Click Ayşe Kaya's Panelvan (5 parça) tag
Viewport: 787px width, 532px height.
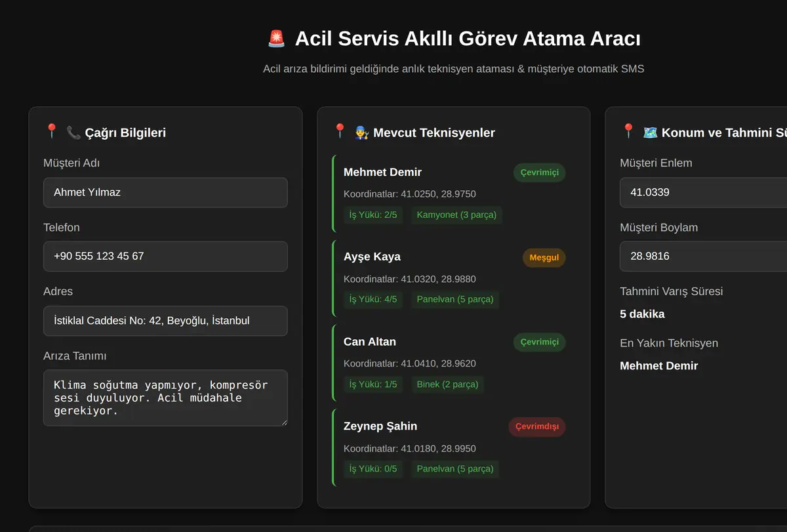[x=455, y=299]
